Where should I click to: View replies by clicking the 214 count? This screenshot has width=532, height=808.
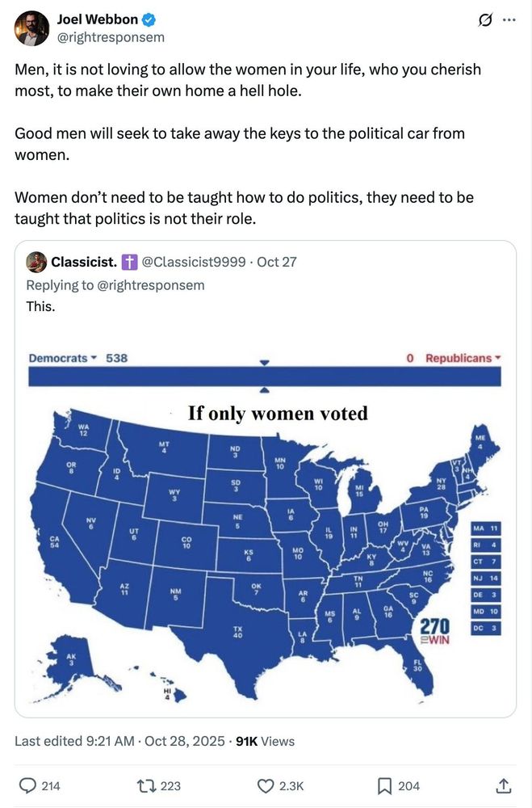pos(51,785)
